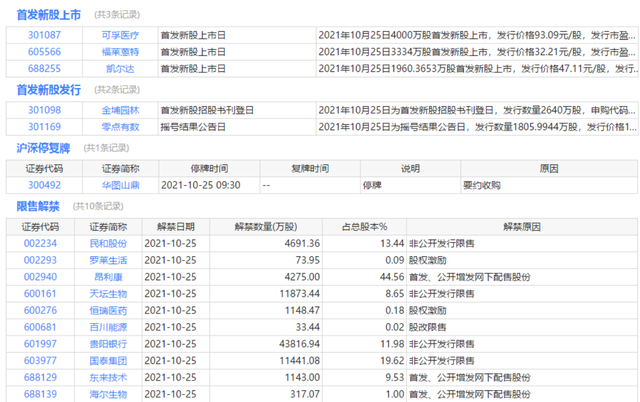Image resolution: width=640 pixels, height=402 pixels.
Task: Open 华图山鼎 stock name link
Action: point(120,185)
